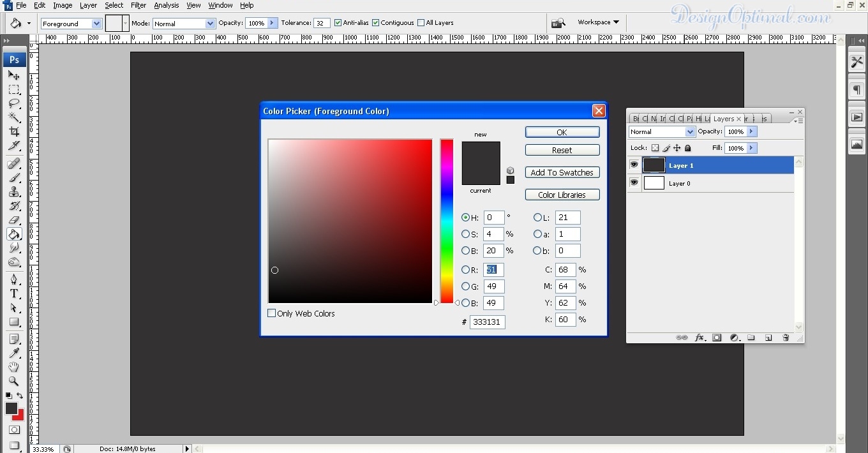This screenshot has height=453, width=868.
Task: Select the Eraser tool
Action: 14,220
